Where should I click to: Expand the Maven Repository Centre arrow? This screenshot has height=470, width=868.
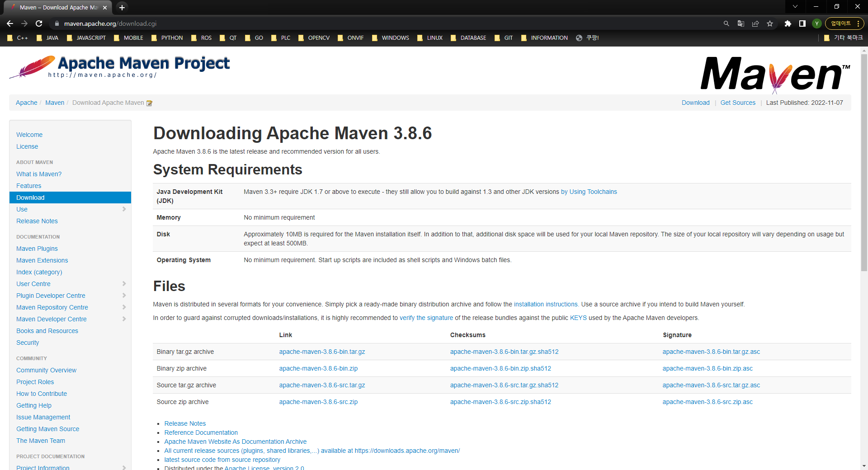pos(124,307)
